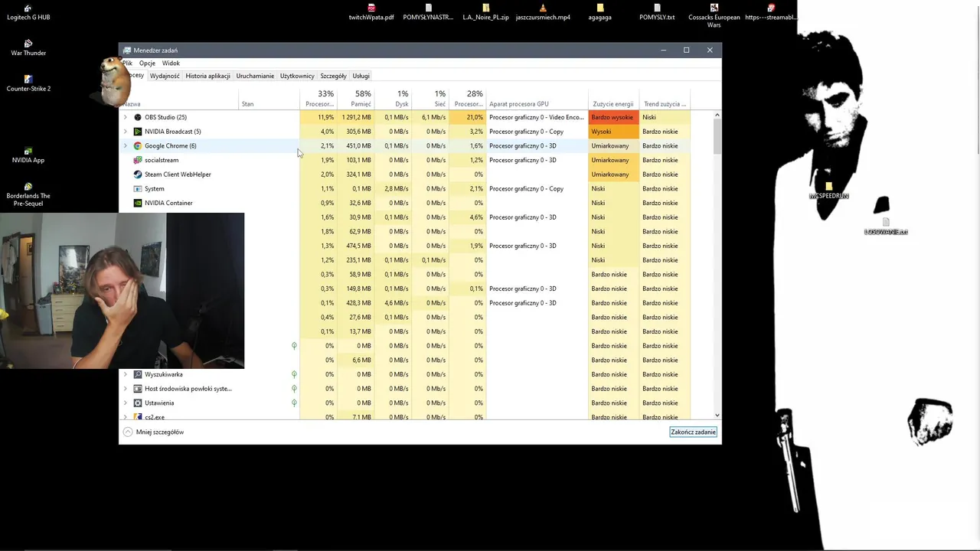Expand the Wyszukiwarka process group
The image size is (980, 551).
pyautogui.click(x=126, y=374)
